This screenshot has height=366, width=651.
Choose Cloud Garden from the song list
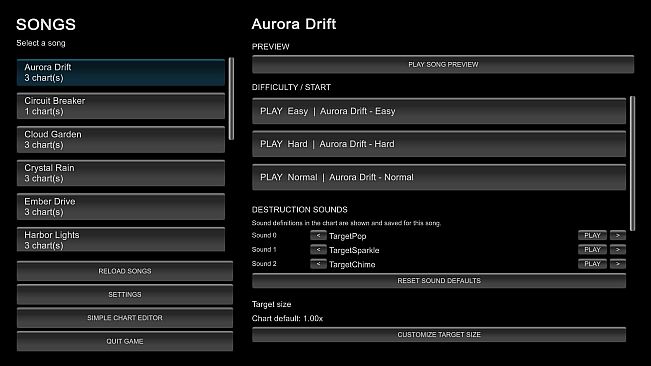(121, 139)
